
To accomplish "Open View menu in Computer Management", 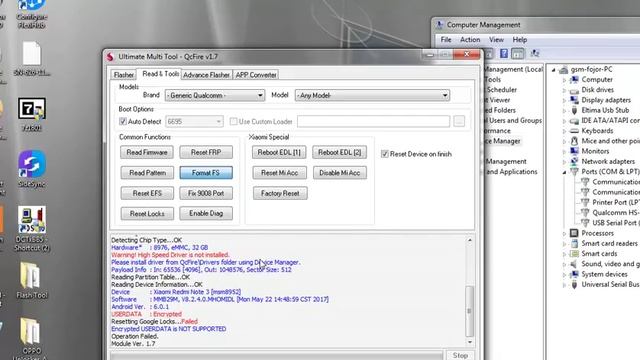I will tap(496, 40).
